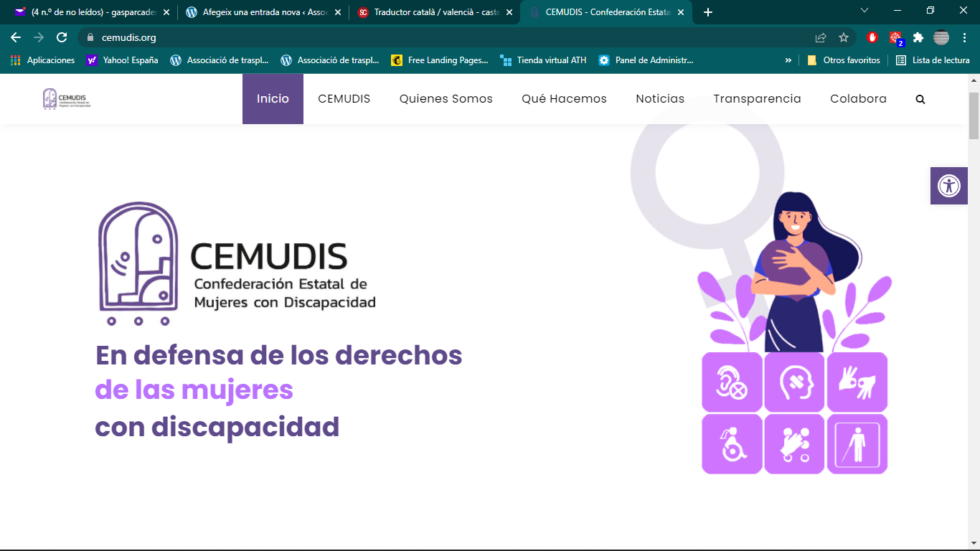Image resolution: width=980 pixels, height=551 pixels.
Task: Bookmark this page with the star icon
Action: tap(844, 37)
